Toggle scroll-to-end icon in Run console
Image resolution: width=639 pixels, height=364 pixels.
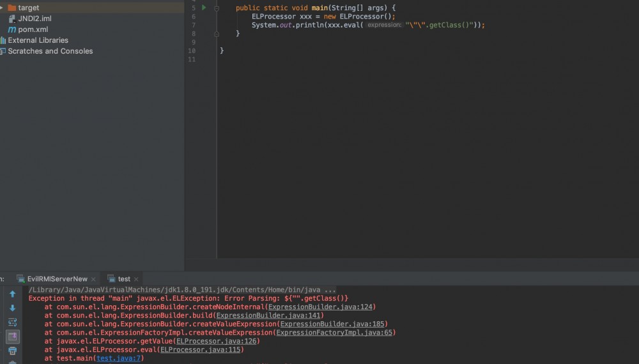point(12,337)
